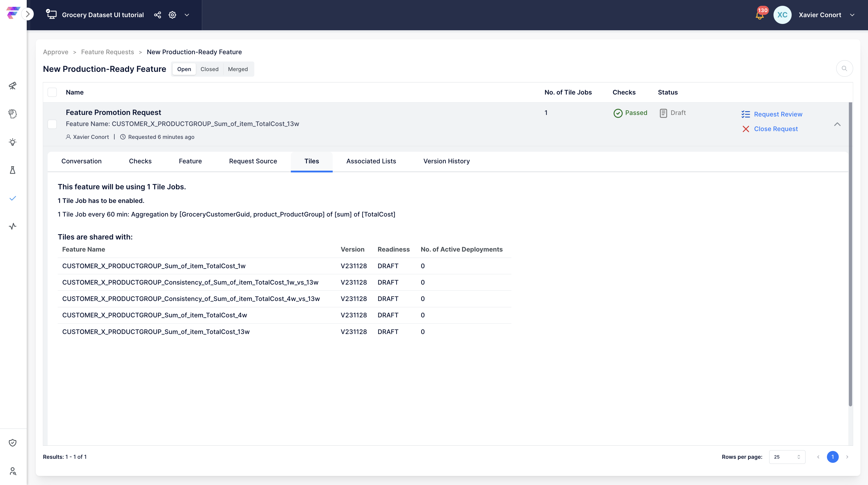Click the catalog monitor icon beside Grocery Dataset
The width and height of the screenshot is (868, 485).
click(x=51, y=14)
